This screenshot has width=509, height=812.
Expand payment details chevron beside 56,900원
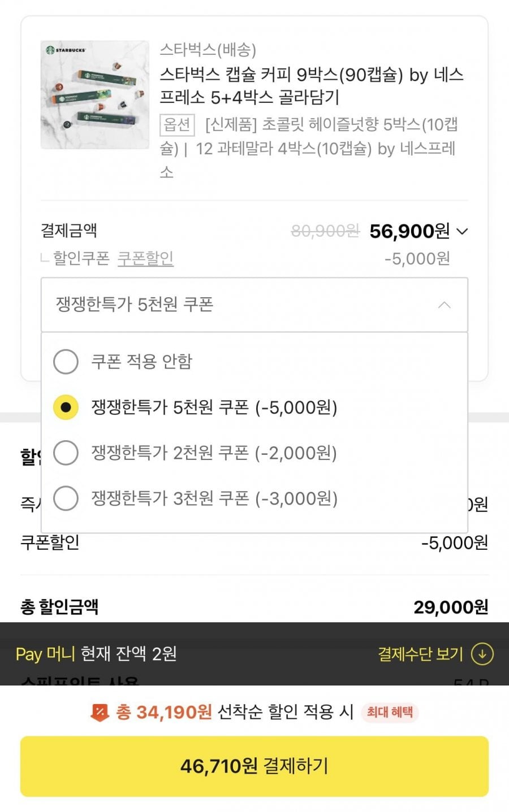462,231
